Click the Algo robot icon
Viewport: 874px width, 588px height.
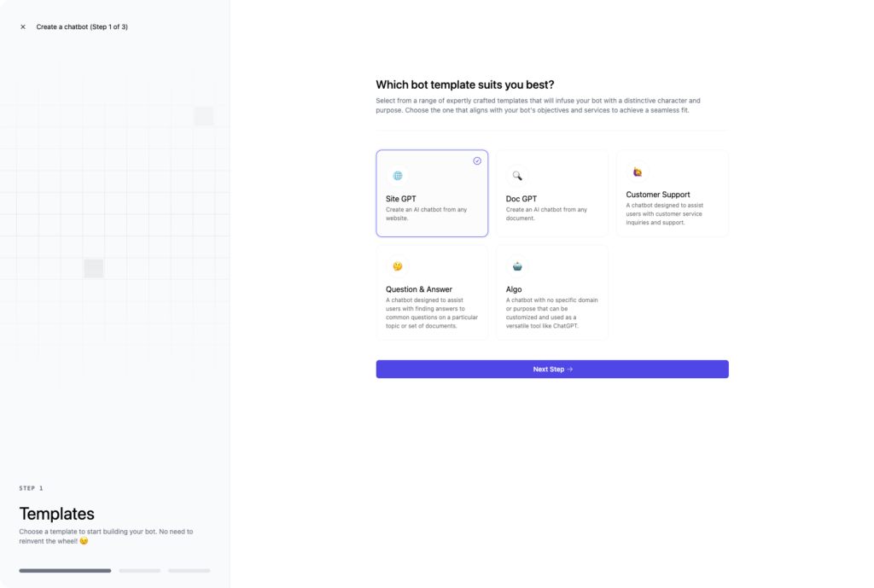click(517, 266)
